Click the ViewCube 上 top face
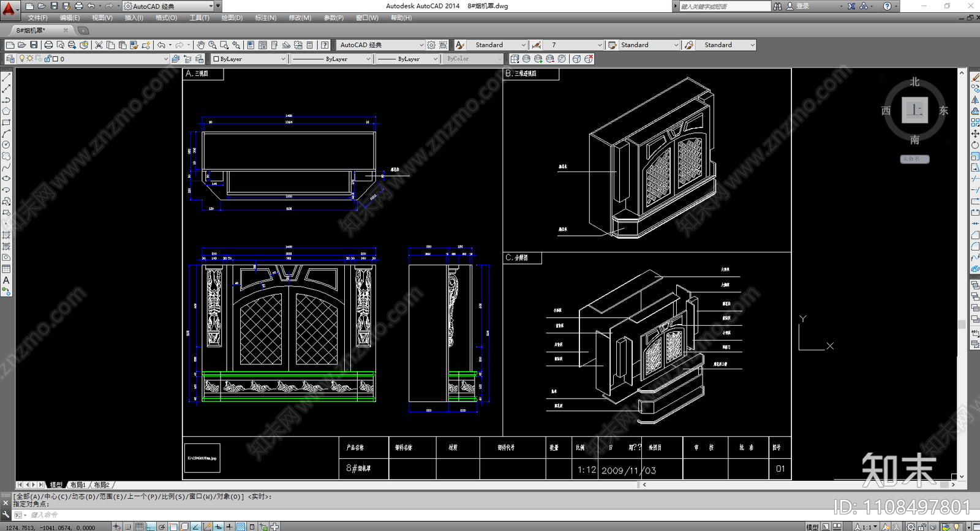The image size is (980, 531). pyautogui.click(x=914, y=110)
